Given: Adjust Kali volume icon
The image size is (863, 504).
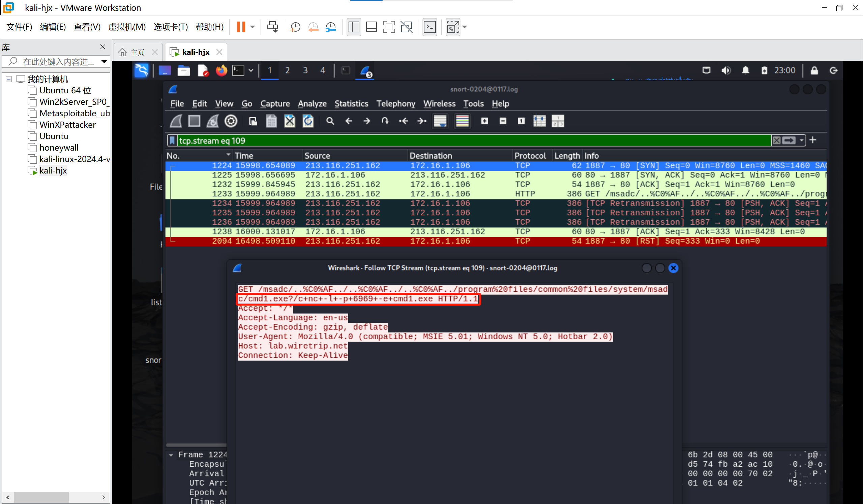Looking at the screenshot, I should click(726, 70).
